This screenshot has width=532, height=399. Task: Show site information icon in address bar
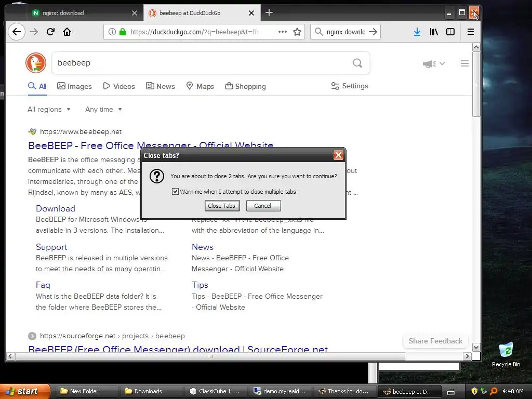coord(112,32)
